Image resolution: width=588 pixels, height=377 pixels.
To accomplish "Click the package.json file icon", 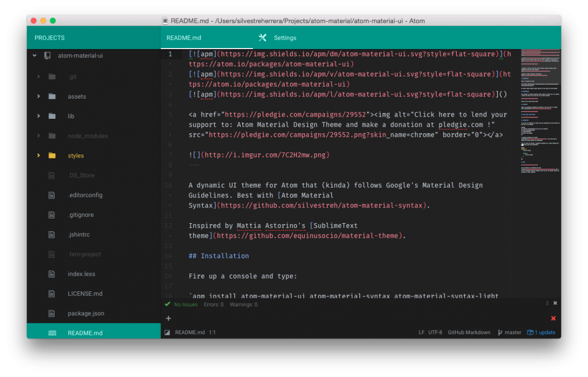I will tap(52, 313).
